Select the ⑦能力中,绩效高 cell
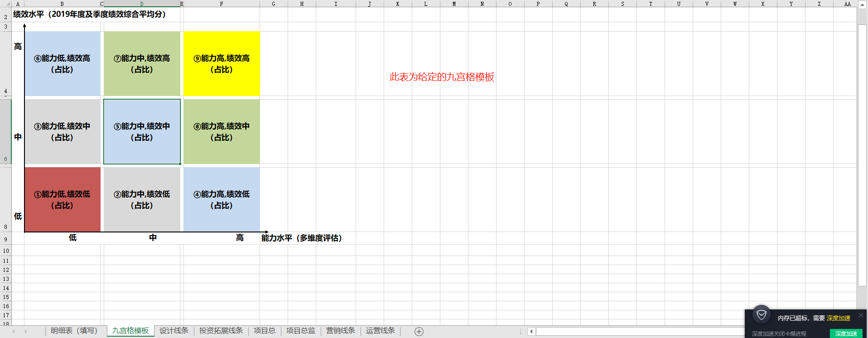This screenshot has width=868, height=338. pos(142,64)
